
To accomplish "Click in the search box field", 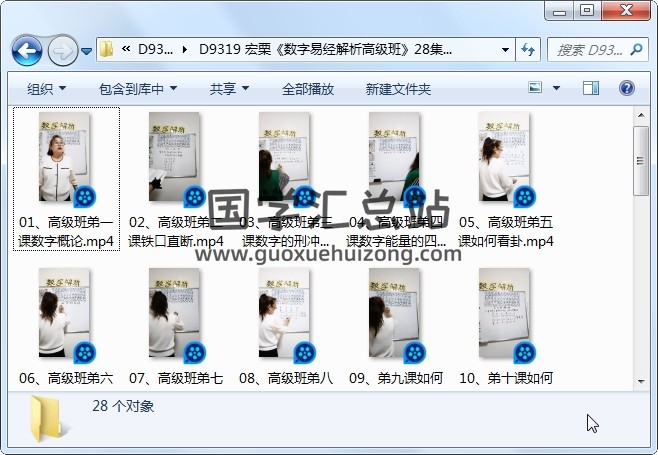I will point(585,49).
